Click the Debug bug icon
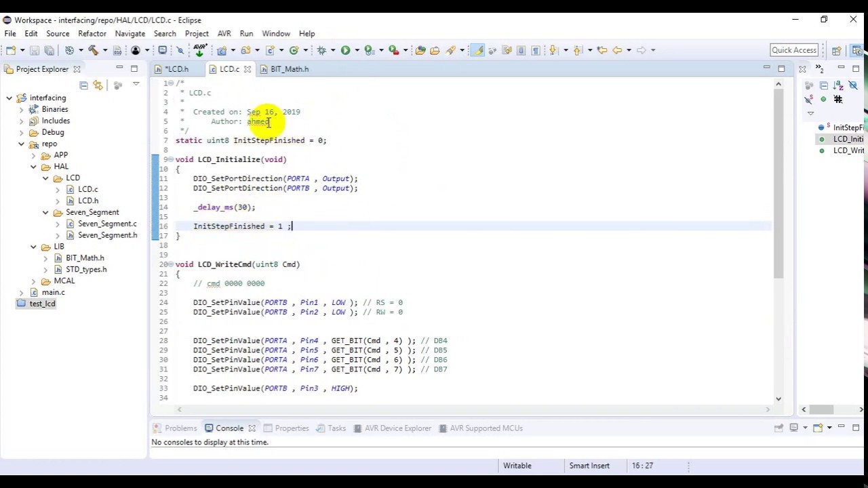 (321, 50)
